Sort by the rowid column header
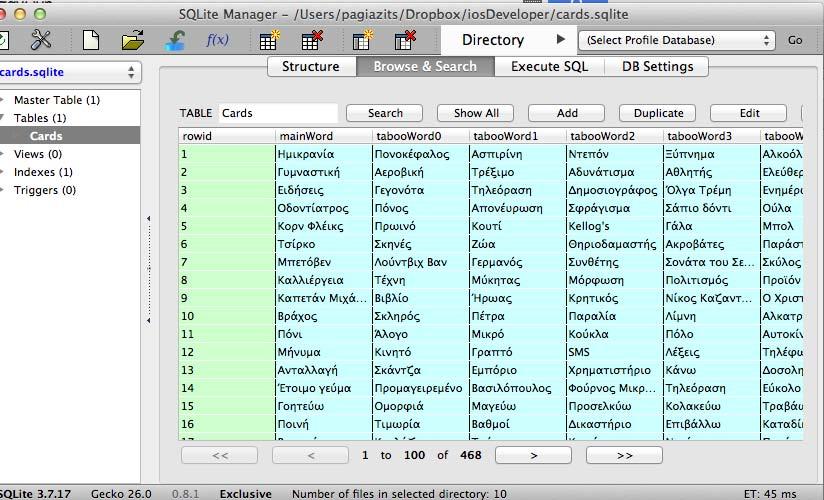Viewport: 824px width, 500px height. pos(226,136)
